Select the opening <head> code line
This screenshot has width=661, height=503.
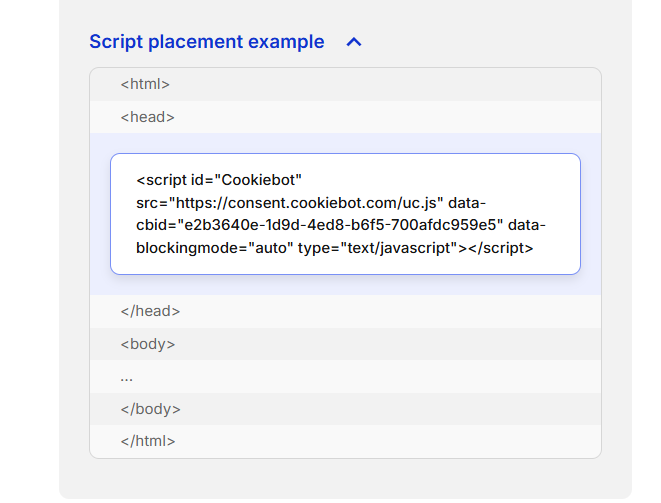tap(147, 117)
